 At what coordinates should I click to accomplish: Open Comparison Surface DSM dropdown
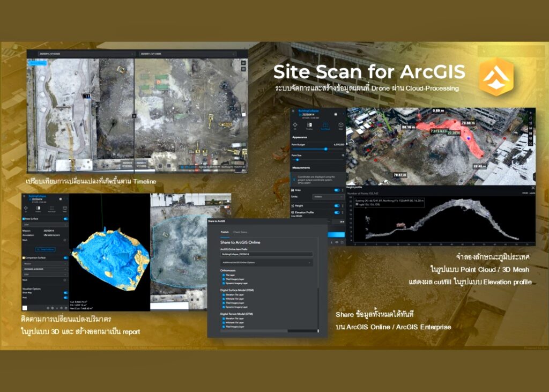45,275
